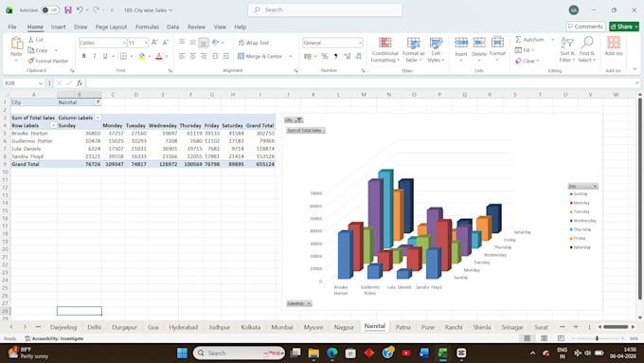Open Conditional Formatting menu
This screenshot has height=363, width=644.
[385, 49]
